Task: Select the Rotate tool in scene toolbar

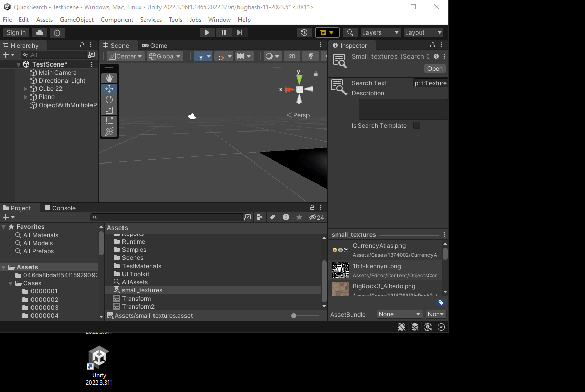Action: click(x=109, y=100)
